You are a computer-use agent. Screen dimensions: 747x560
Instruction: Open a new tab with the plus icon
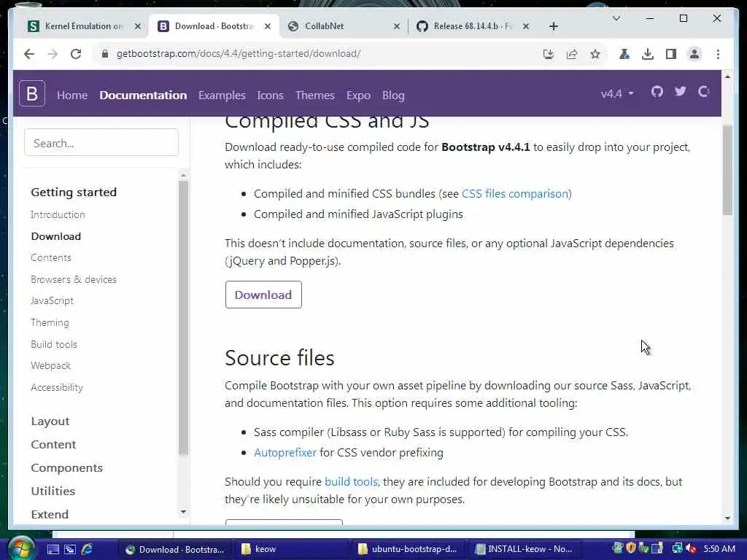tap(554, 26)
